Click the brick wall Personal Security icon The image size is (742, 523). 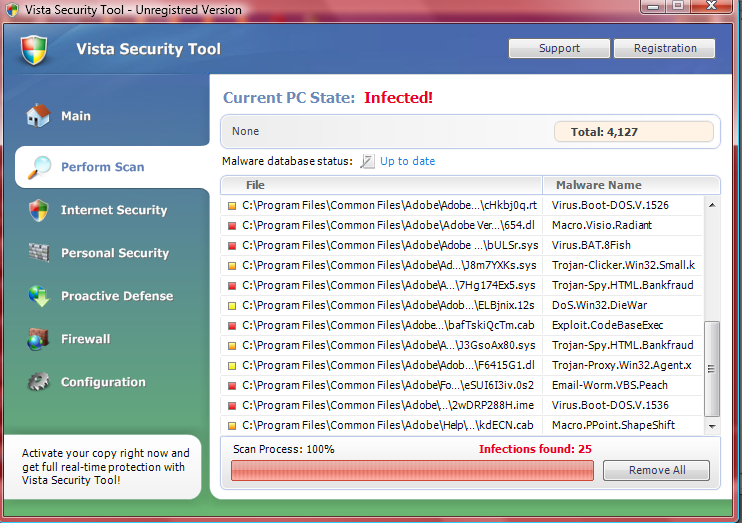[x=38, y=253]
